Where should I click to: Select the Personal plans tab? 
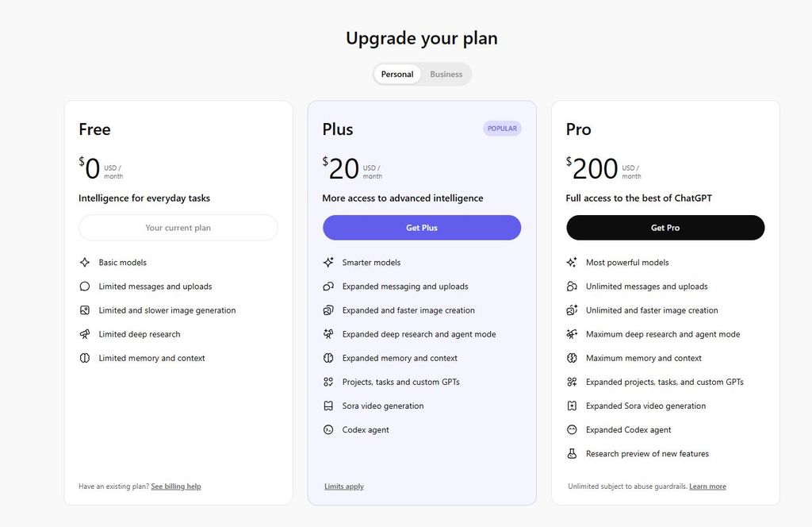pos(397,75)
